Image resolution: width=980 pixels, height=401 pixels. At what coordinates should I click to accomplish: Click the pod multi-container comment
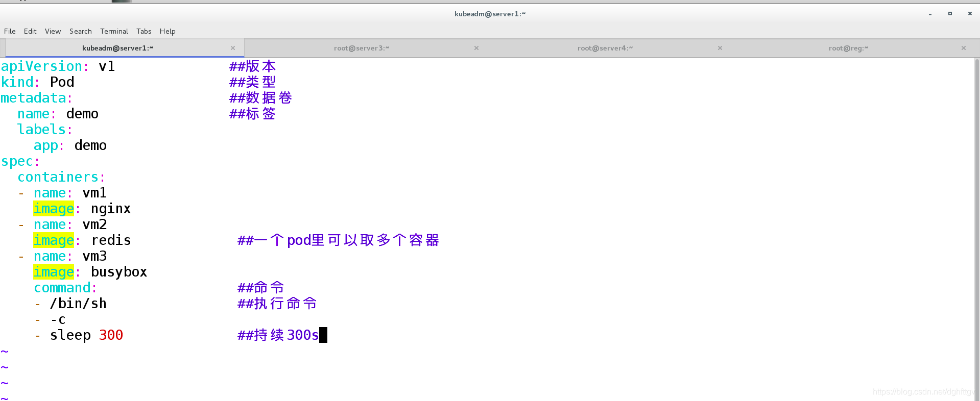[x=339, y=240]
